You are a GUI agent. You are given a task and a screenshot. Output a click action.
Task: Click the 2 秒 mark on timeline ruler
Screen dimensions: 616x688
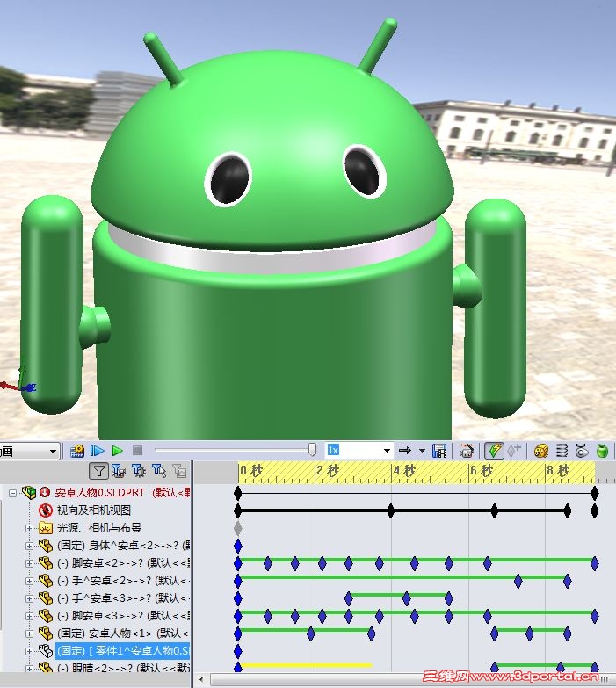(328, 471)
